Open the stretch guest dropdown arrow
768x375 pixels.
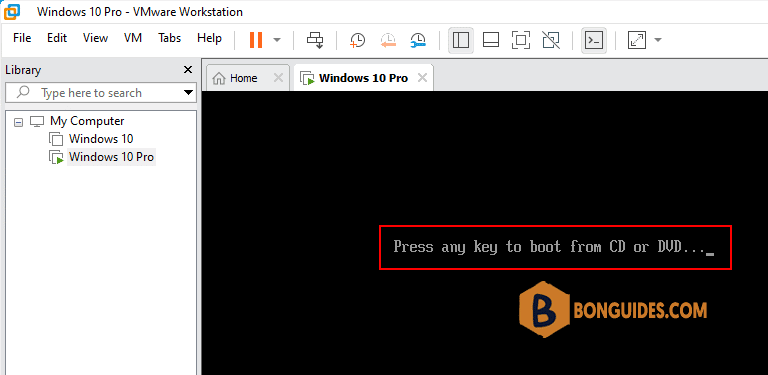pos(658,40)
